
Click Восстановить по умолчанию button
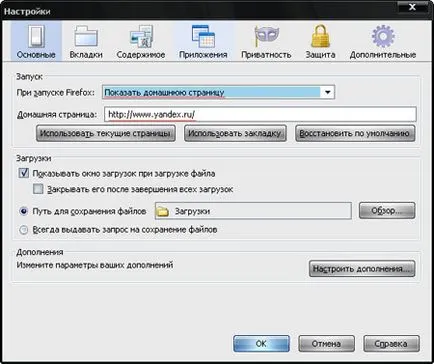click(355, 134)
